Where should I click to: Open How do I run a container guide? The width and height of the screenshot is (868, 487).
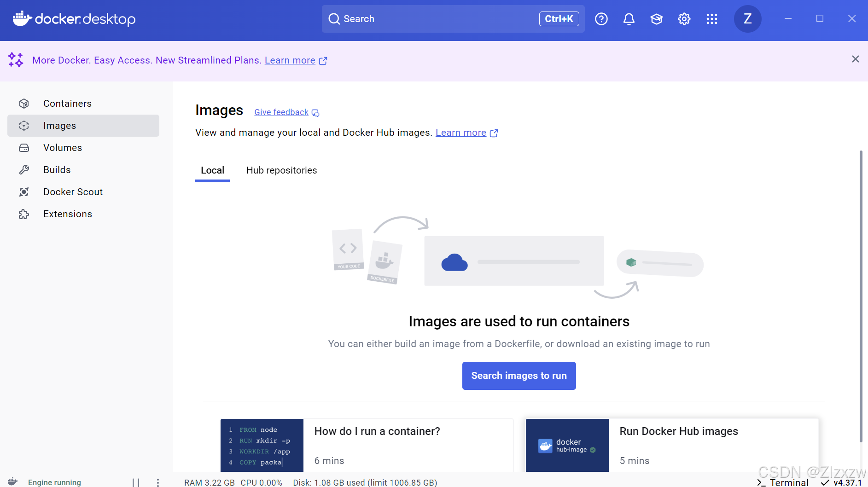367,445
